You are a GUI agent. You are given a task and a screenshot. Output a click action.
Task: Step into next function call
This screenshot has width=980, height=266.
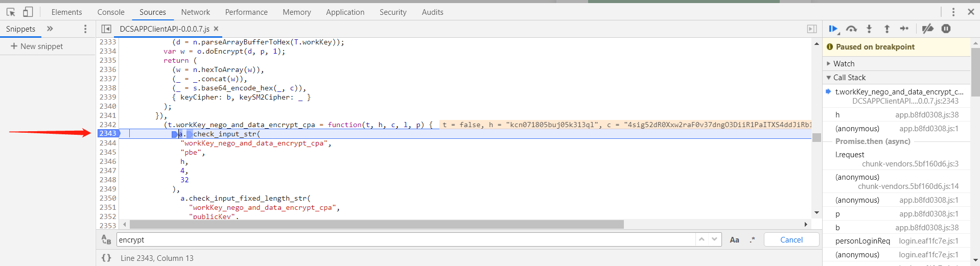[x=869, y=29]
